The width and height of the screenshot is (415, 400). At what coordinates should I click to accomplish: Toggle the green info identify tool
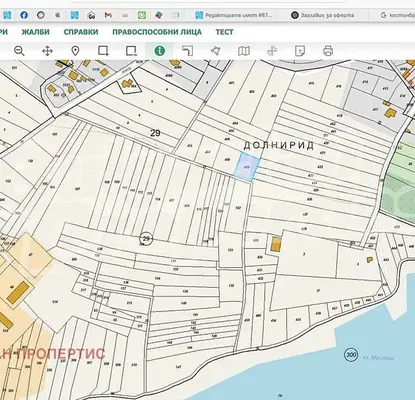point(160,51)
